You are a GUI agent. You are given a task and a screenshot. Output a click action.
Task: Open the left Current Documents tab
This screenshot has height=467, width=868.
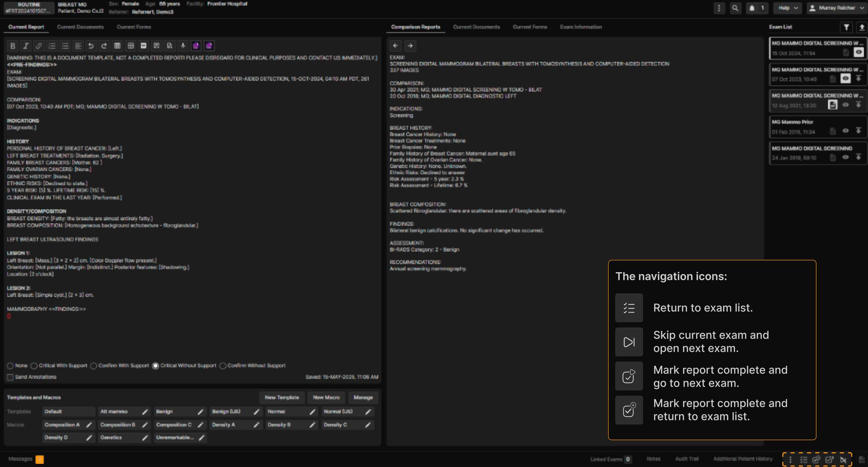(x=80, y=27)
